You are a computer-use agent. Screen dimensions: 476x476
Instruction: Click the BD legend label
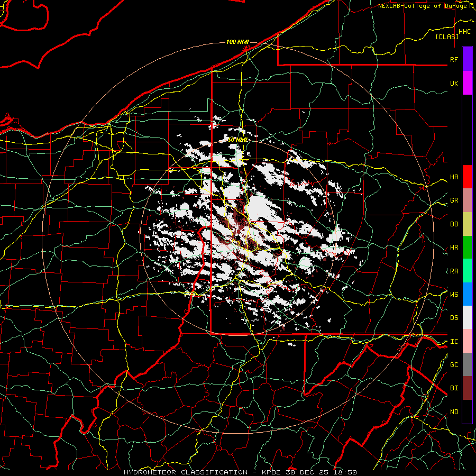click(454, 224)
